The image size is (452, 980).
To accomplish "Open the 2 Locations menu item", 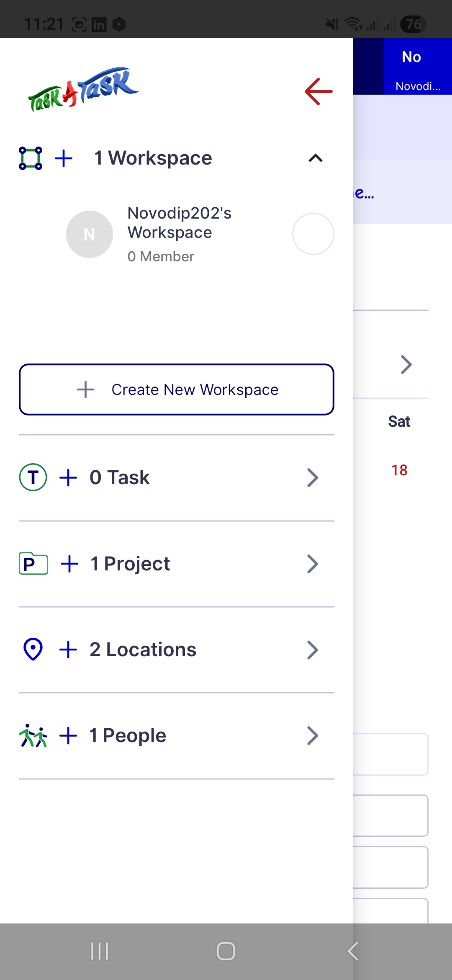I will click(143, 650).
